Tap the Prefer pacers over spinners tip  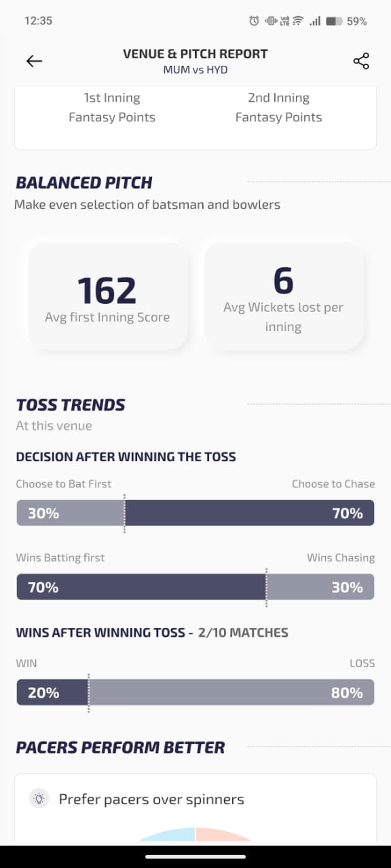click(151, 799)
